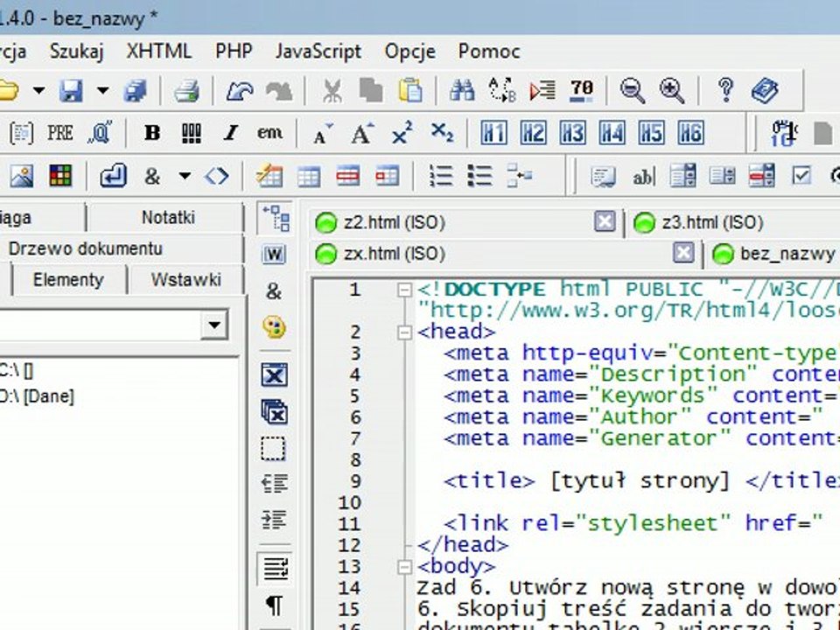Click the printer icon
Screen dimensions: 840x630
pyautogui.click(x=187, y=90)
